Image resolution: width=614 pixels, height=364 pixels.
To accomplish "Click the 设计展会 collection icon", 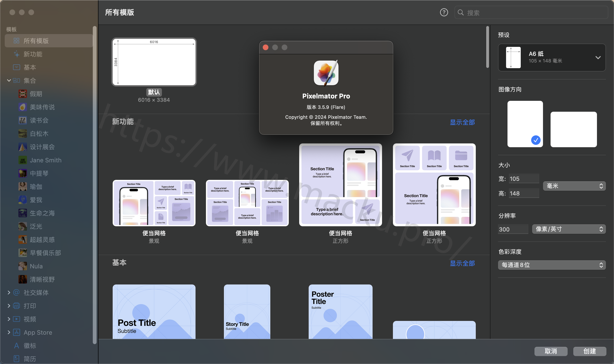I will 22,147.
